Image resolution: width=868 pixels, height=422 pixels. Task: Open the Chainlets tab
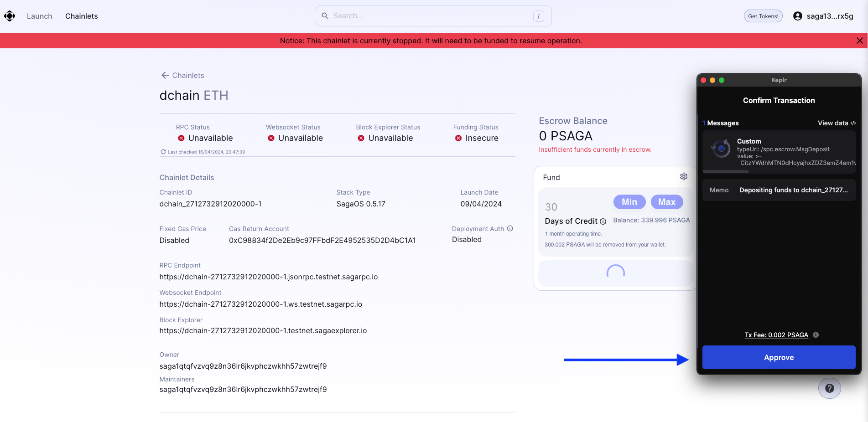[81, 16]
